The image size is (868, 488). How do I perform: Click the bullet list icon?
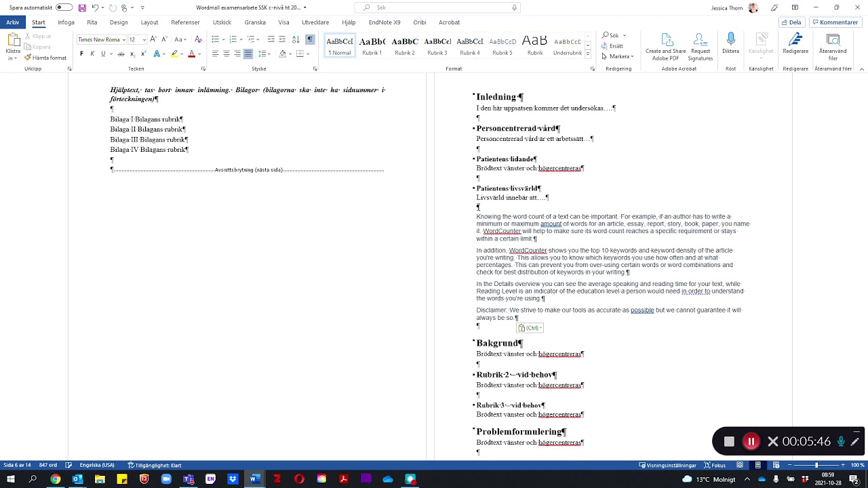point(216,39)
